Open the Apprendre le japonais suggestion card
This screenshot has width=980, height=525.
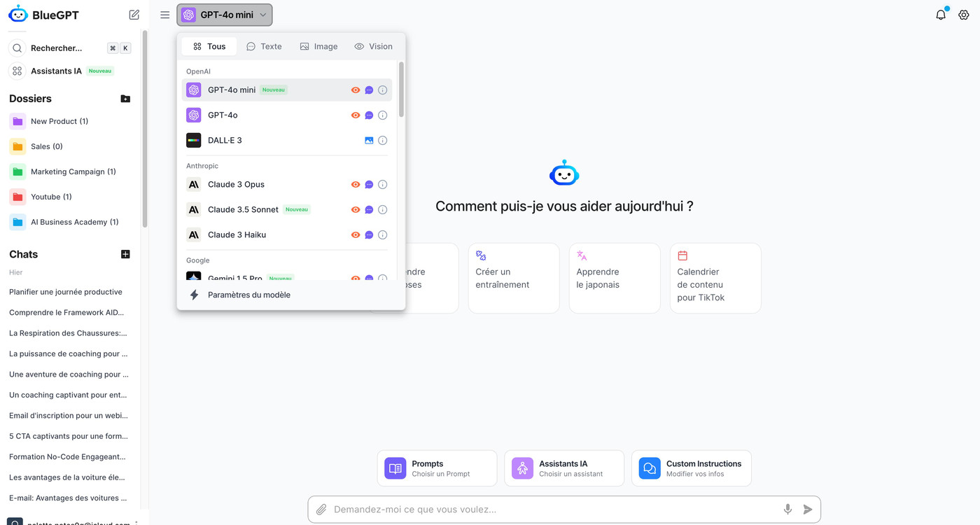tap(614, 278)
